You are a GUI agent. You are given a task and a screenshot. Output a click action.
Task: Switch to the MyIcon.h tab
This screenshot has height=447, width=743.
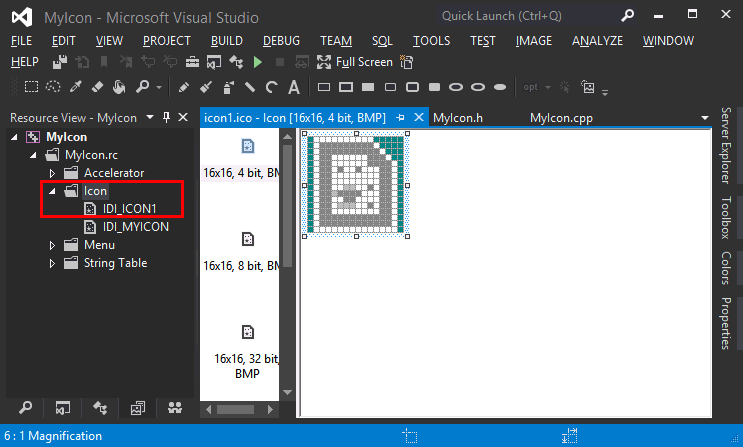coord(458,118)
